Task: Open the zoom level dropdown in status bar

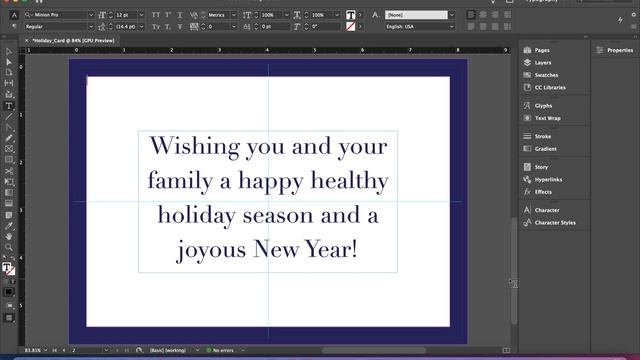Action: [45, 350]
